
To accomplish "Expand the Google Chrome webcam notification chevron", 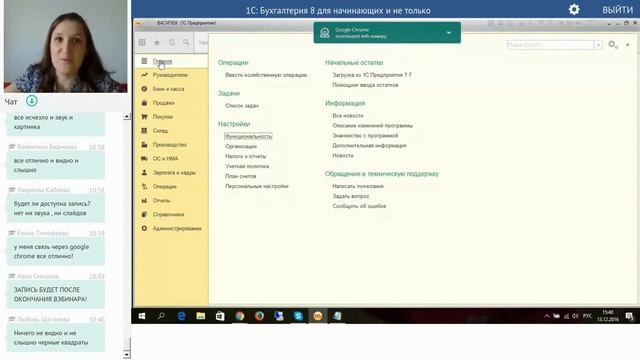I will (x=449, y=33).
